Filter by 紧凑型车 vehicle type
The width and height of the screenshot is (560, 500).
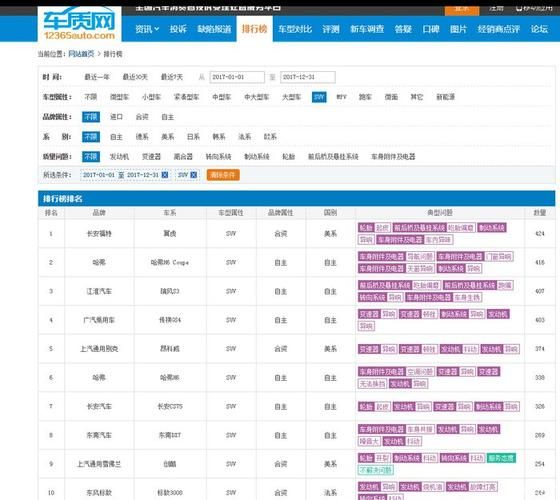[x=186, y=97]
